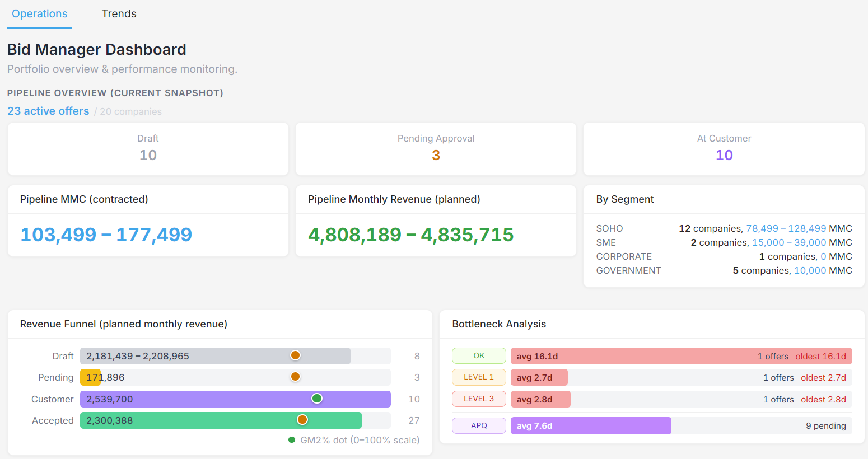Click SOHO range 78,499 – 128,499
This screenshot has height=459, width=868.
pyautogui.click(x=786, y=228)
